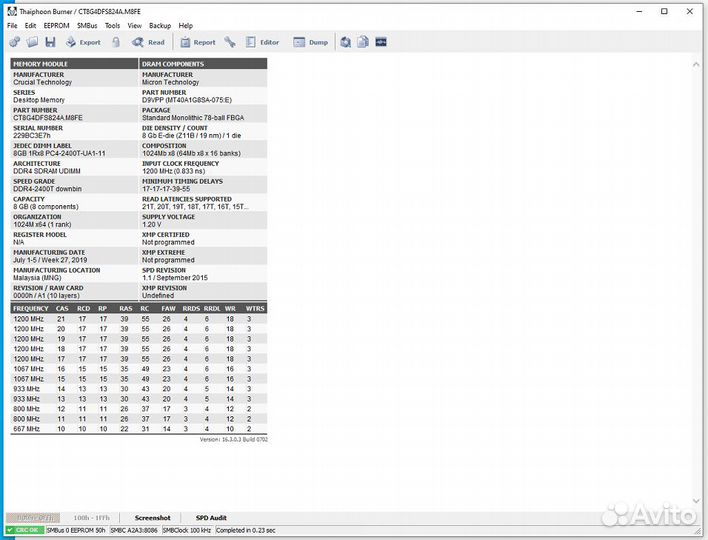Open the Report from the toolbar
Viewport: 708px width, 540px height.
point(197,42)
